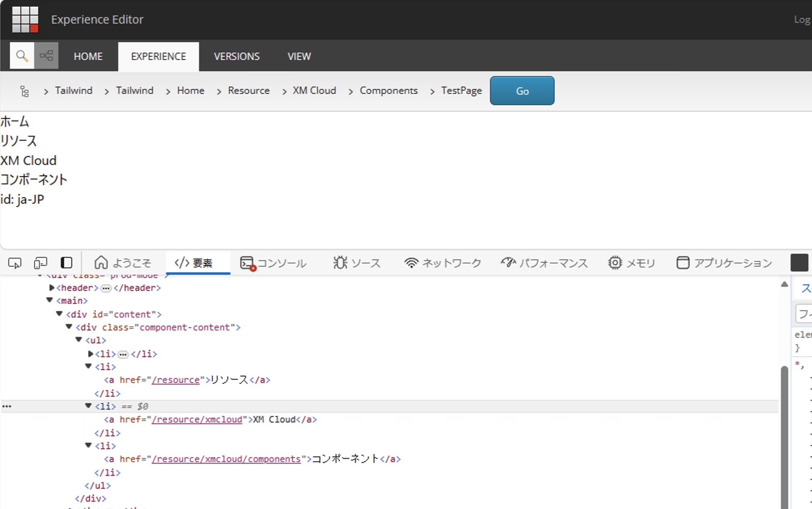Open the ようこそ welcome tab

pyautogui.click(x=122, y=263)
